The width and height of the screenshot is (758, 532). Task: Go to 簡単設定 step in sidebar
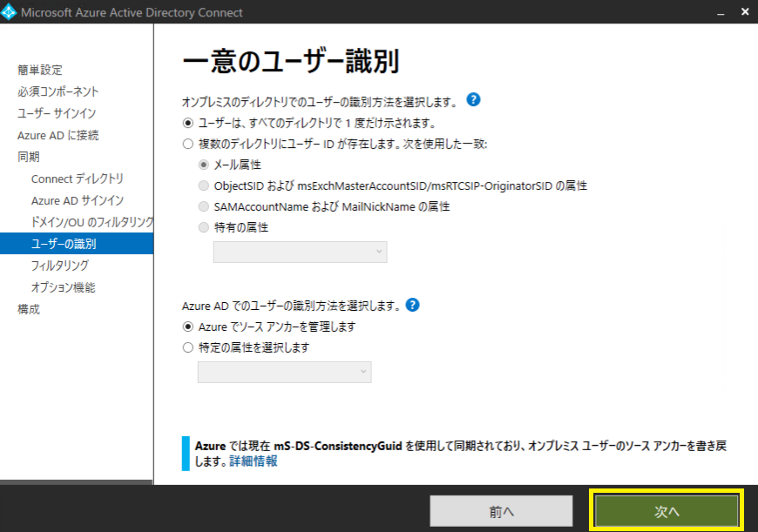tap(40, 70)
